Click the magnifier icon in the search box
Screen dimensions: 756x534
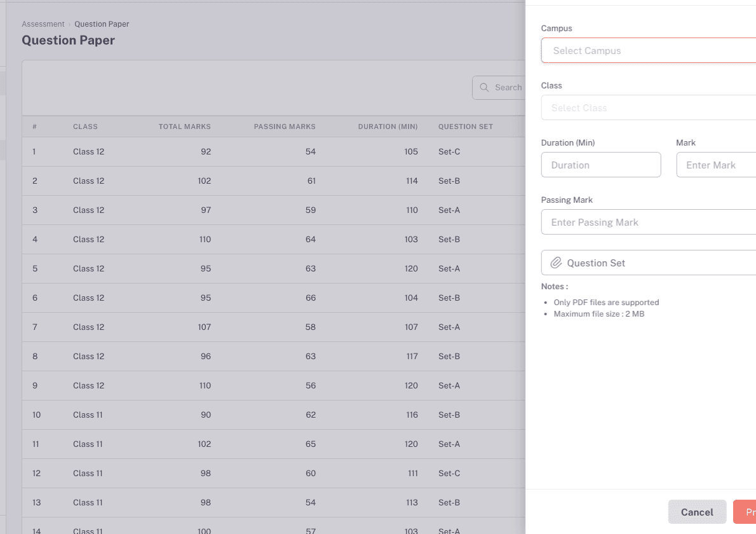(484, 87)
